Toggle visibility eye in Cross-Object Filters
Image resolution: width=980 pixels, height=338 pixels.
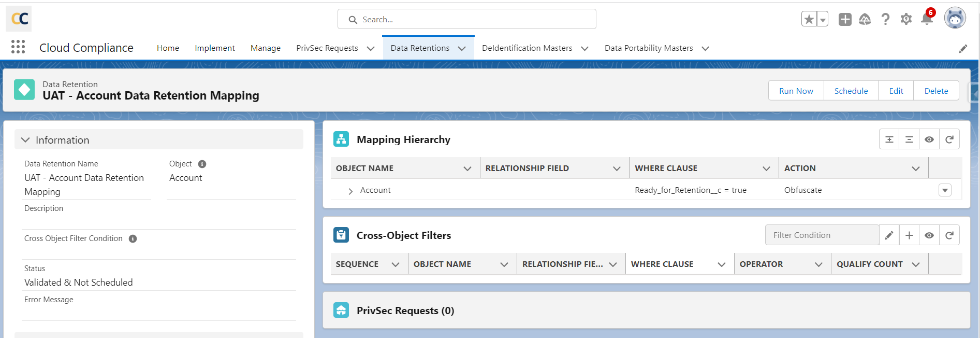(x=929, y=235)
